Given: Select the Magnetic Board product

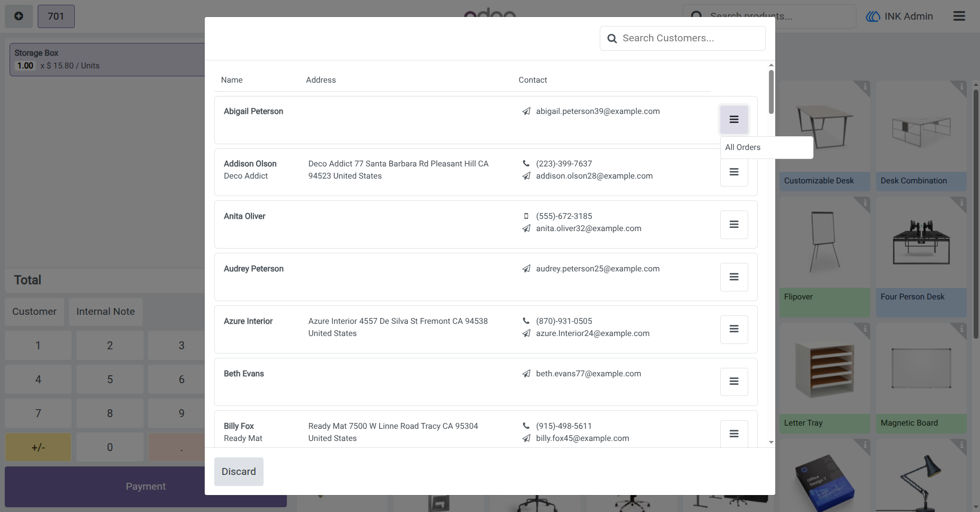Looking at the screenshot, I should click(x=921, y=378).
